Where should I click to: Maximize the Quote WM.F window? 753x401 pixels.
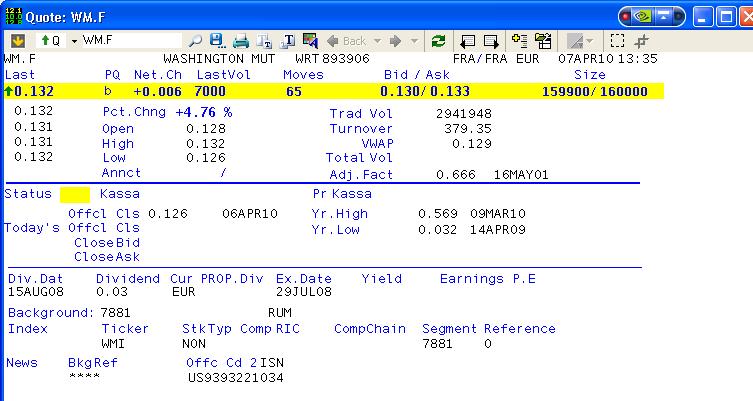tap(726, 17)
